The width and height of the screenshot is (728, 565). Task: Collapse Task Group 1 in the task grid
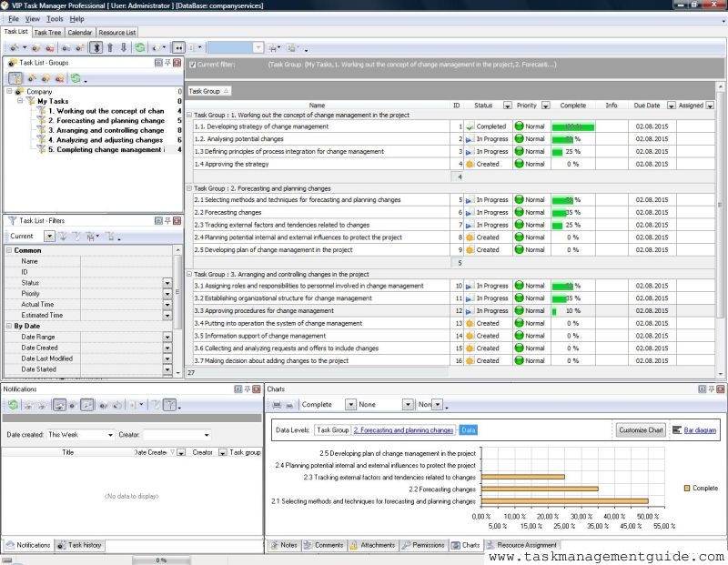pyautogui.click(x=189, y=115)
